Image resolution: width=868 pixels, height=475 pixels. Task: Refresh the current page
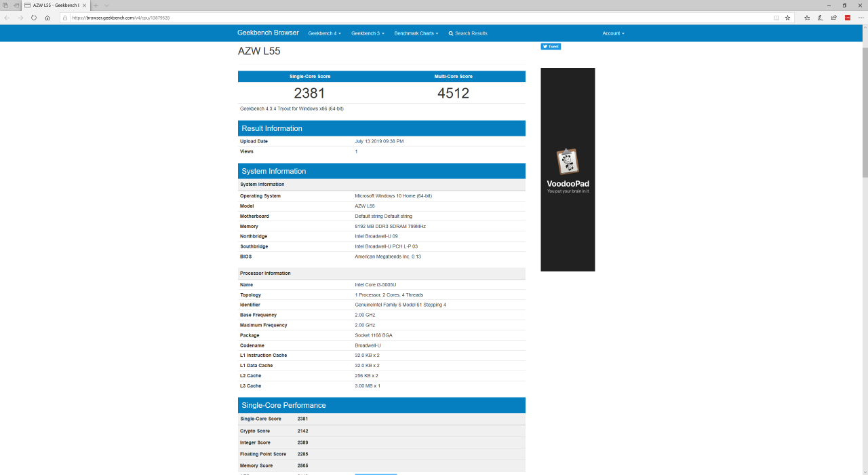34,18
